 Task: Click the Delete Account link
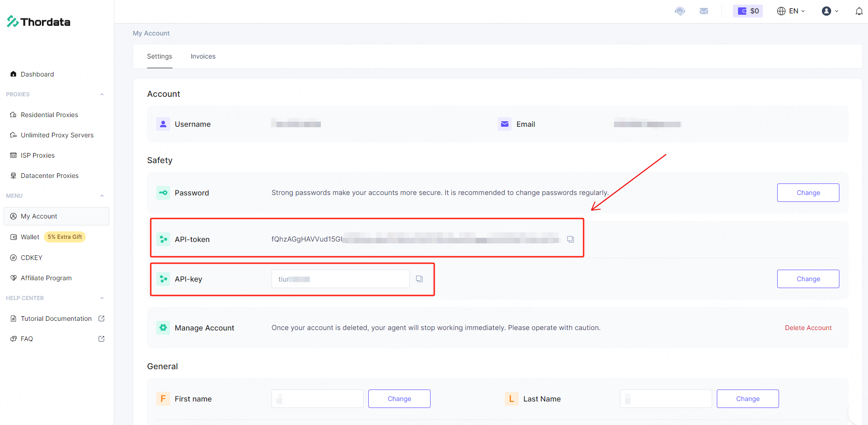coord(808,328)
